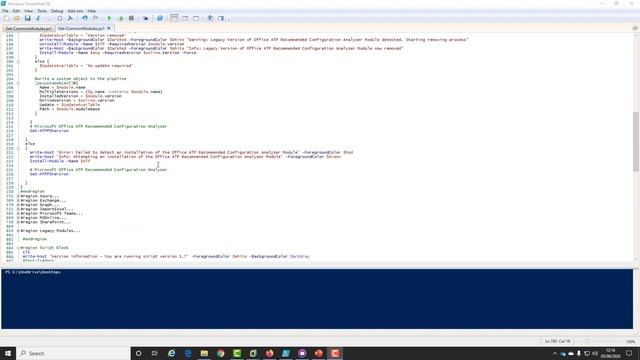Collapse the #region Script Block section
The width and height of the screenshot is (640, 360).
(18, 248)
